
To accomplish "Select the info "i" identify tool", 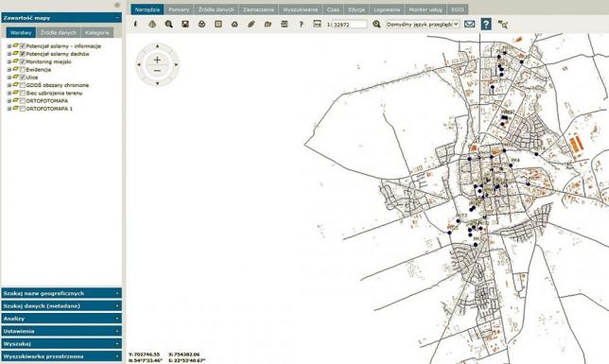I will [x=135, y=24].
